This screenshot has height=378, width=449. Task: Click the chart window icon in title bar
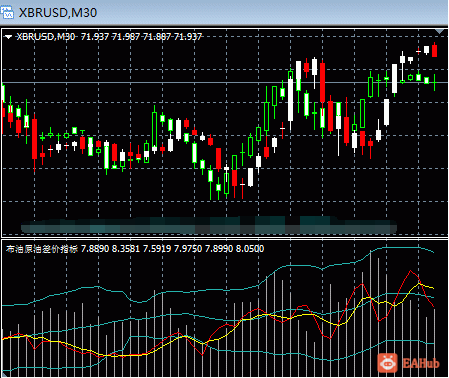tap(7, 13)
